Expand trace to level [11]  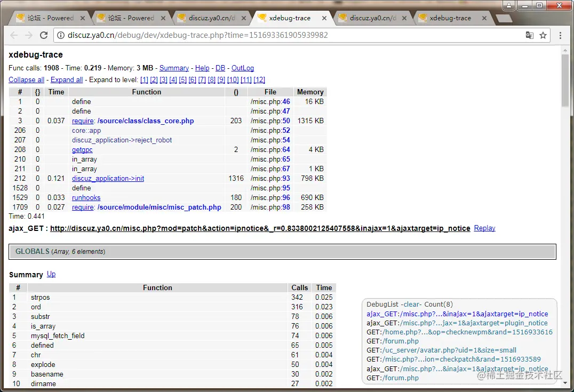point(246,80)
